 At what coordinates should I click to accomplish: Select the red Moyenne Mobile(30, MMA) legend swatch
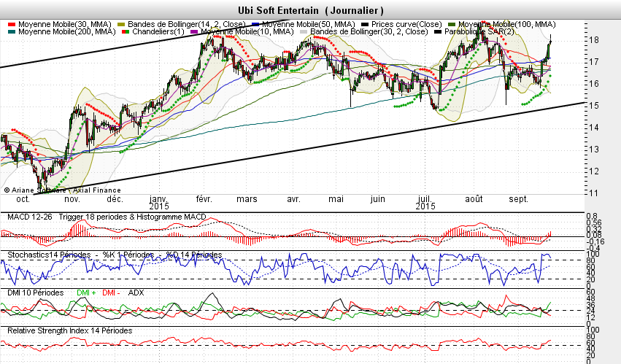(x=12, y=25)
